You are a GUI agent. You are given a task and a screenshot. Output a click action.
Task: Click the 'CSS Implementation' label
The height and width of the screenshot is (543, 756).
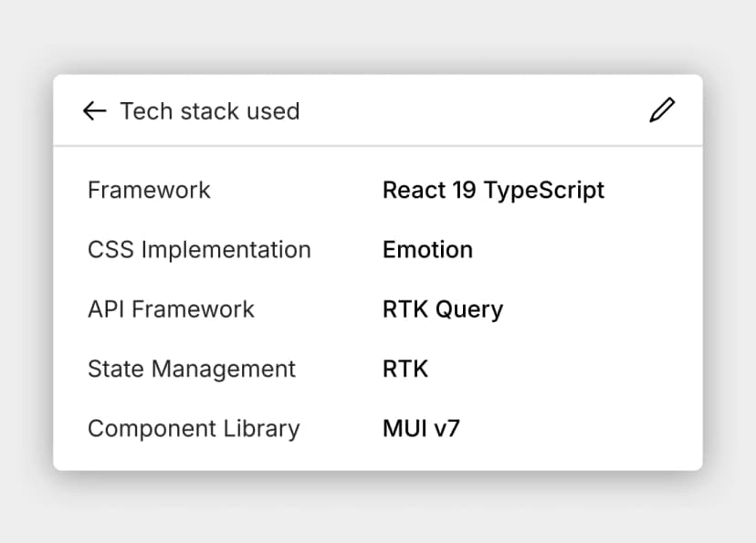click(199, 250)
